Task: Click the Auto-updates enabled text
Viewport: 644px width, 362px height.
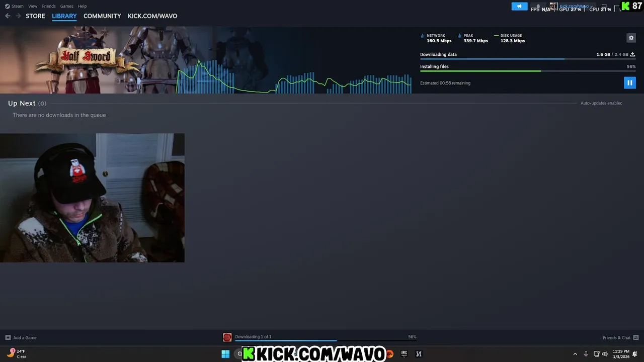Action: (x=601, y=103)
